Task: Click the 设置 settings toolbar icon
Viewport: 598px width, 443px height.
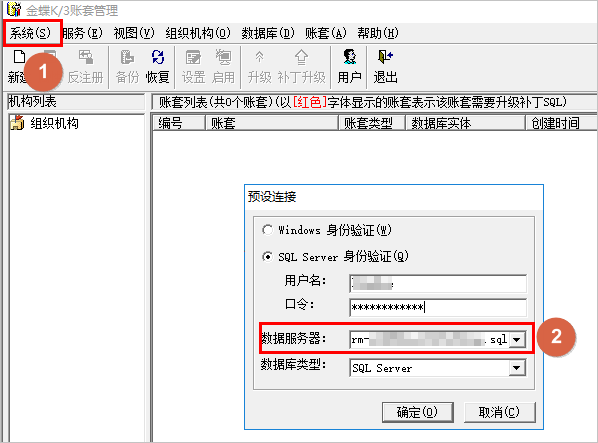Action: pos(193,67)
